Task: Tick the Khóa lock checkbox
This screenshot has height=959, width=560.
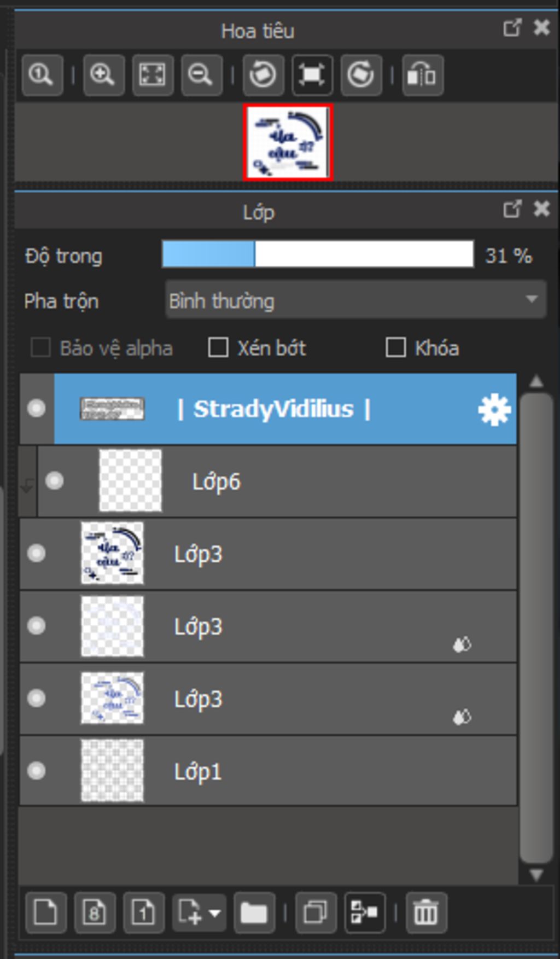Action: pos(395,347)
